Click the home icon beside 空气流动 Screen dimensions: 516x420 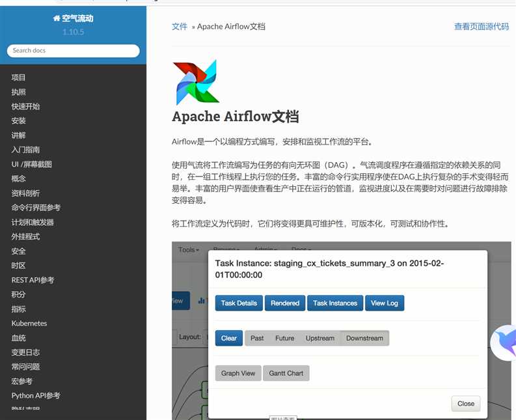click(x=56, y=18)
